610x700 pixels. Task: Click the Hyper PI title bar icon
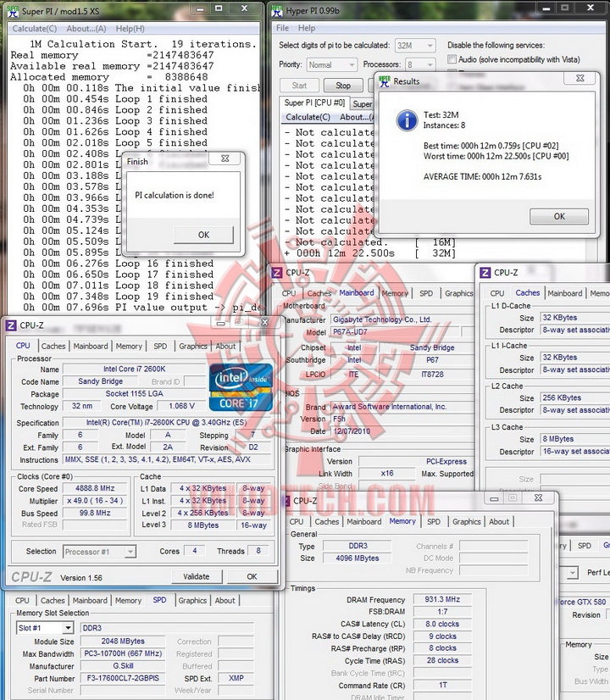click(x=277, y=11)
